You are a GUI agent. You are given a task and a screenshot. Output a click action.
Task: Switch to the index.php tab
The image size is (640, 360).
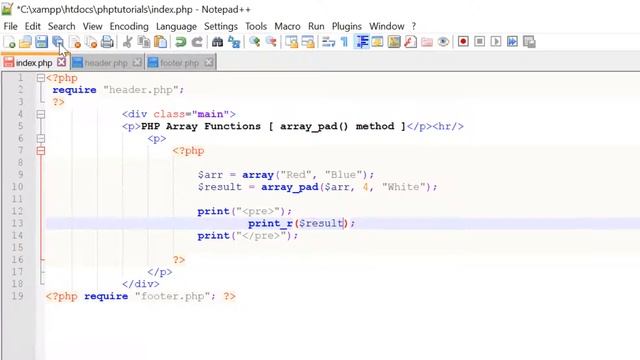34,62
